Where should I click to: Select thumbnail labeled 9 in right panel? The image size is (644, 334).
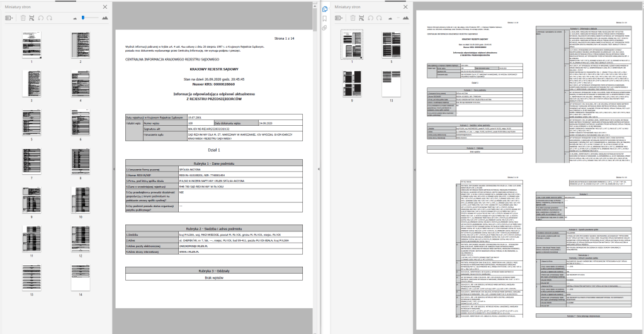[x=346, y=77]
